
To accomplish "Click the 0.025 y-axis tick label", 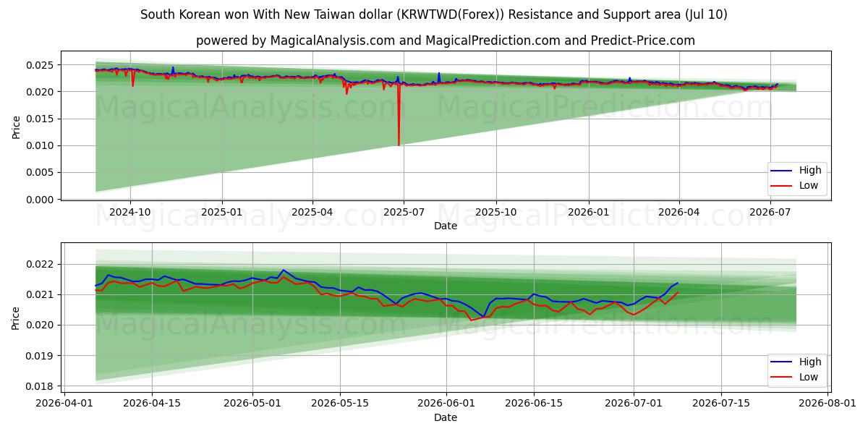I will click(x=41, y=65).
